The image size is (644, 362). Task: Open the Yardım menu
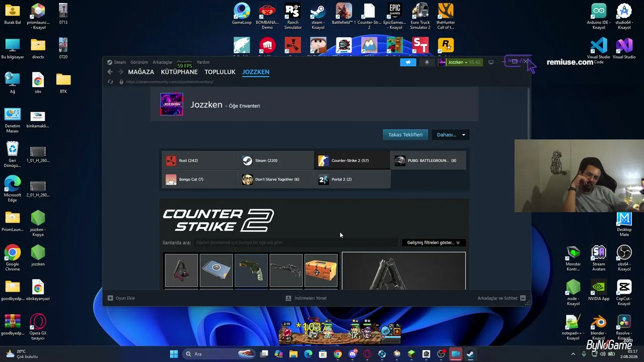pos(203,62)
